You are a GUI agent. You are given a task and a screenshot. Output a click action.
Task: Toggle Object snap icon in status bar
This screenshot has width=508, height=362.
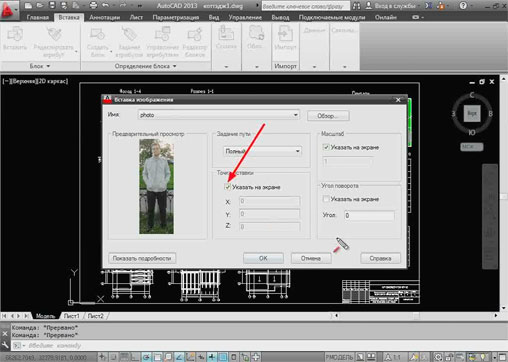(157, 357)
